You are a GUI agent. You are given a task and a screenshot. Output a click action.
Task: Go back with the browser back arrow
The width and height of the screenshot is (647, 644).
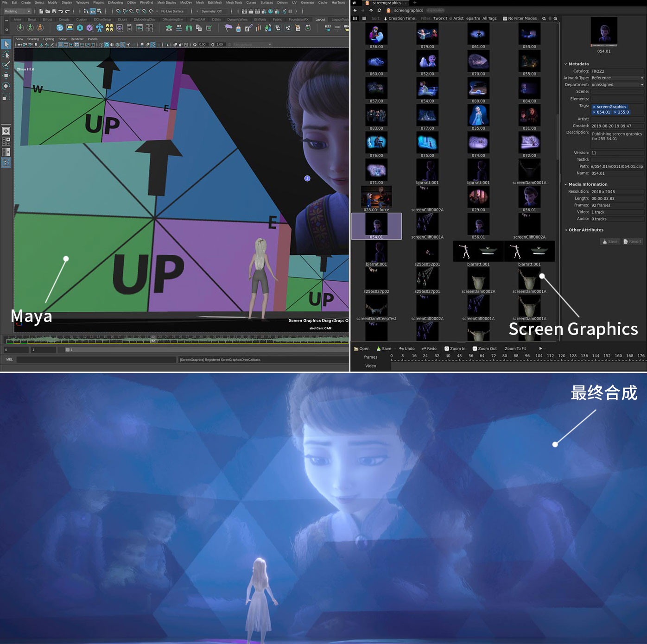355,10
